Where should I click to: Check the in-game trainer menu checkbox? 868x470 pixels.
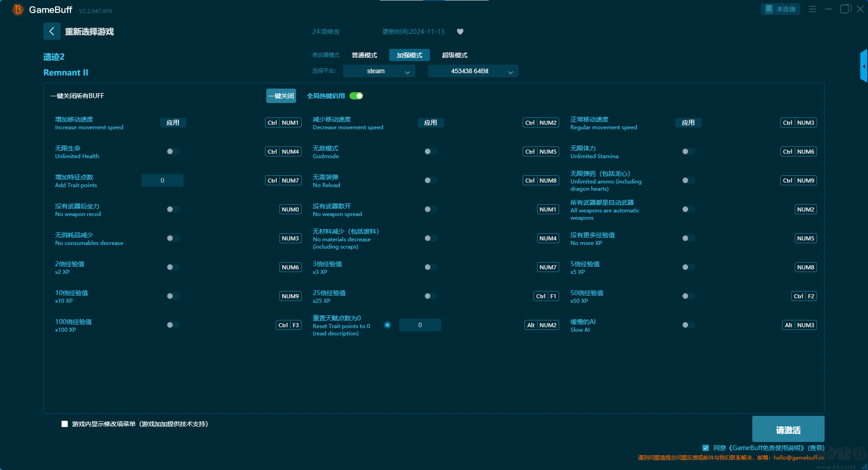65,424
